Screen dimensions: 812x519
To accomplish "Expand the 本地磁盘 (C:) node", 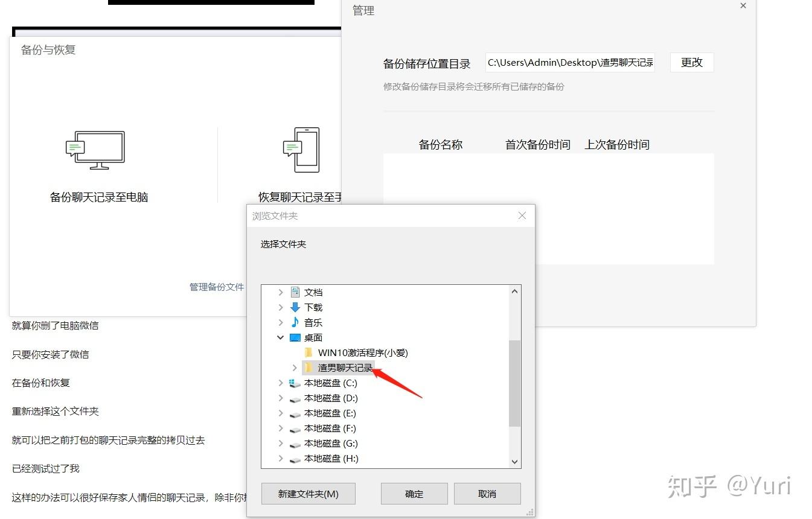I will point(280,383).
